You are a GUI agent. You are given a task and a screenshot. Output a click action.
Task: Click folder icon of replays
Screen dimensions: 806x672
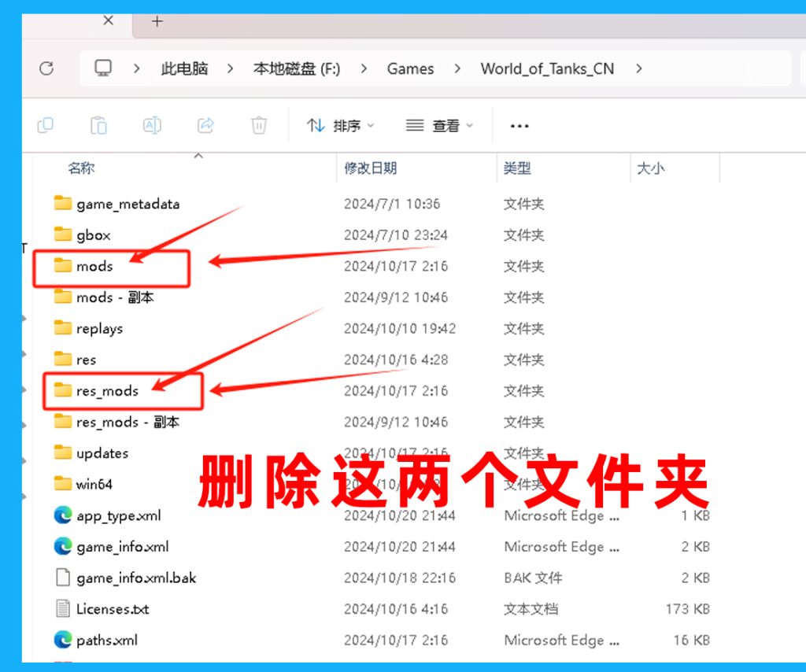click(x=63, y=328)
